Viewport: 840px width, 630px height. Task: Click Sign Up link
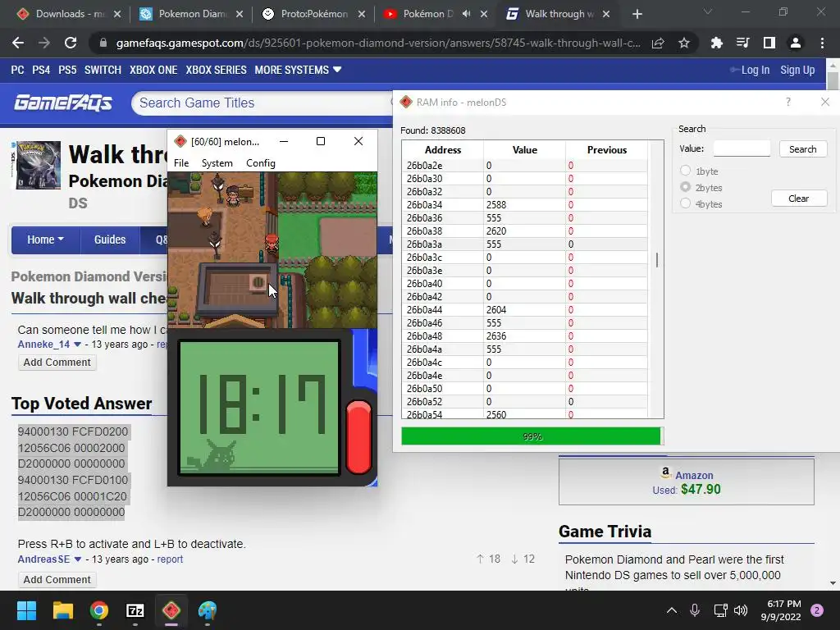pyautogui.click(x=797, y=70)
